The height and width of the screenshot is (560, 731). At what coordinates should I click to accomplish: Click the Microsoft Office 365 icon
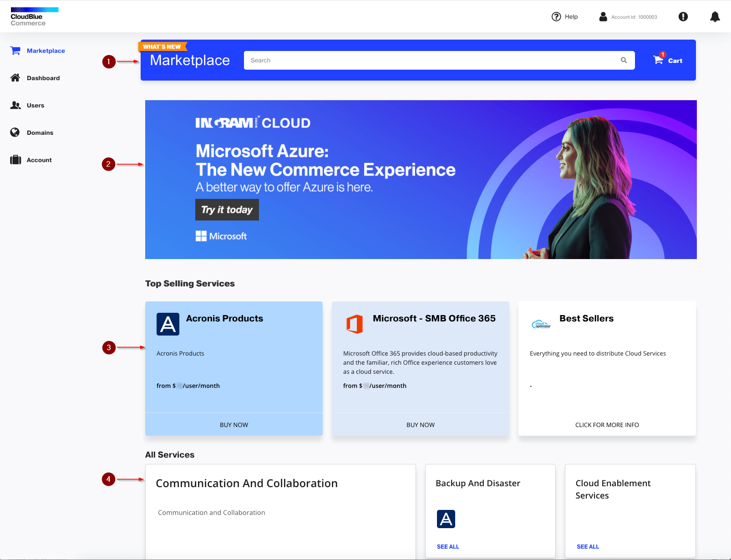point(355,324)
